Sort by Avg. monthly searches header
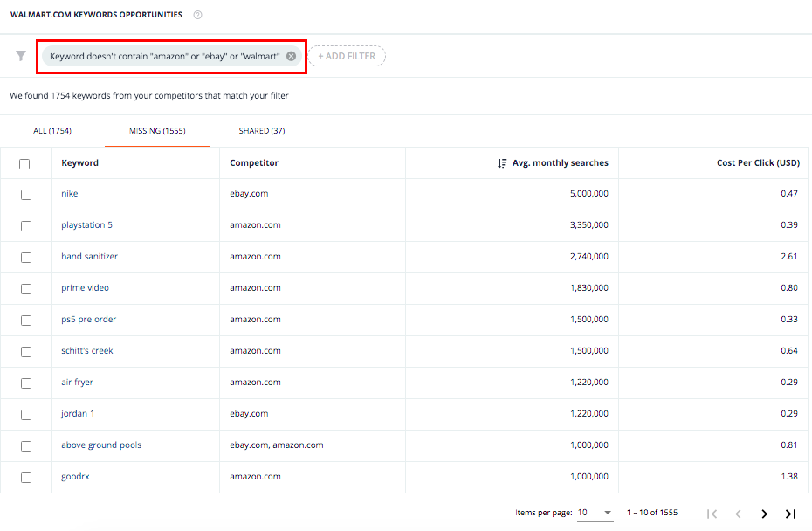This screenshot has height=531, width=812. coord(560,162)
